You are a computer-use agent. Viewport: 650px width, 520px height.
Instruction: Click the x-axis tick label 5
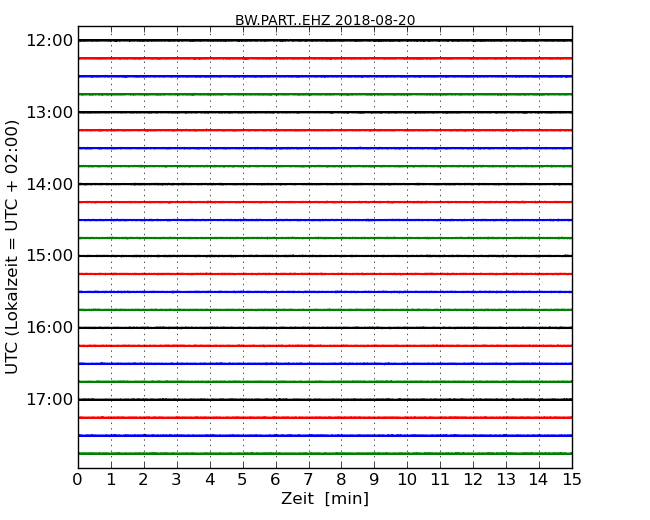[243, 479]
